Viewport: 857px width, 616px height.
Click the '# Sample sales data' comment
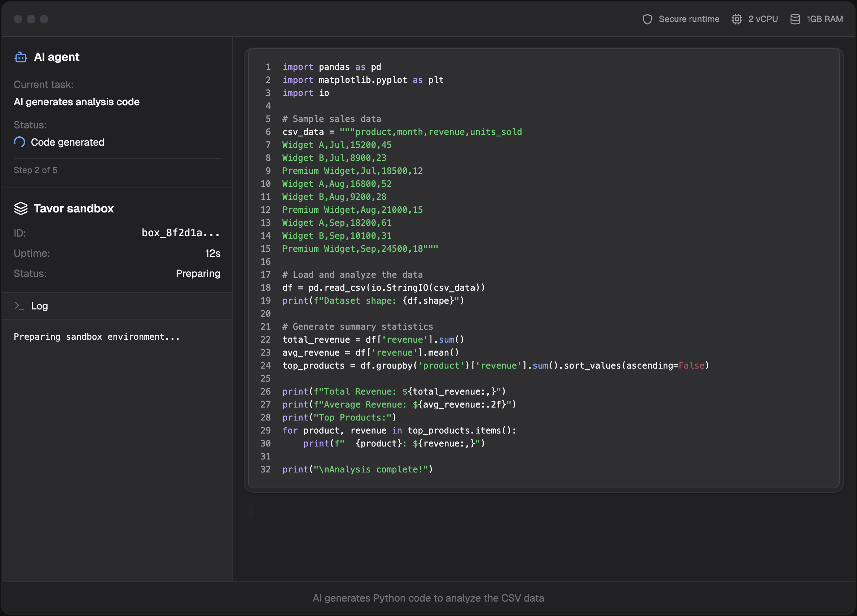(332, 119)
